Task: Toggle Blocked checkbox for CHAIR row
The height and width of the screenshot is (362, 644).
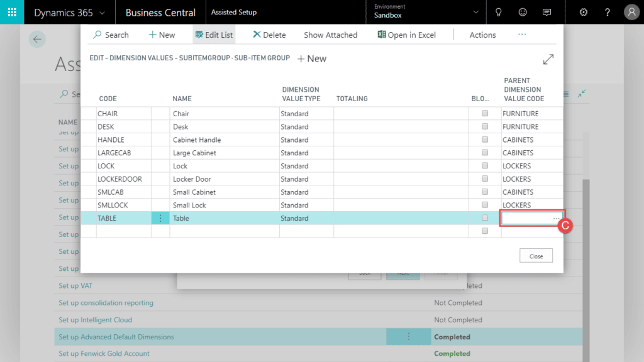Action: click(485, 114)
